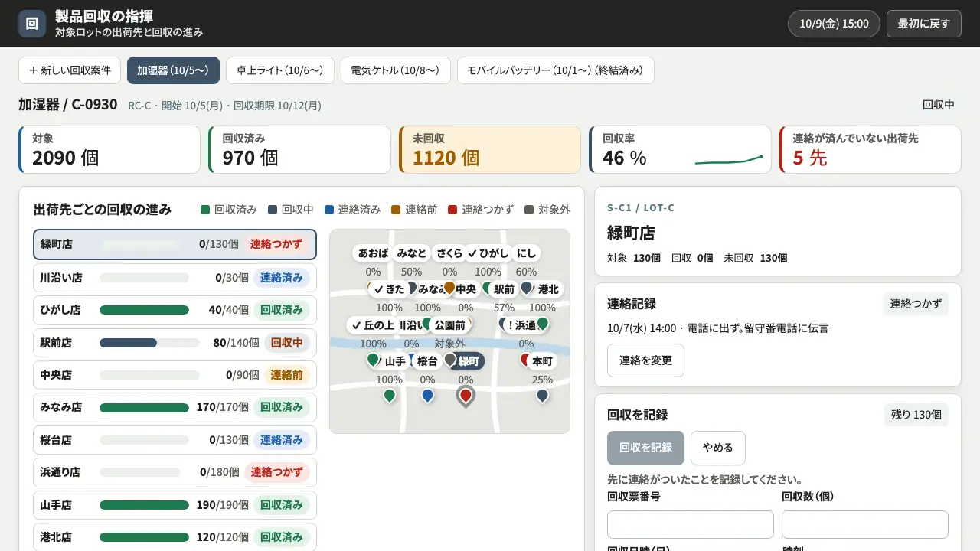This screenshot has height=551, width=980.
Task: Click the にし map label
Action: coord(526,253)
